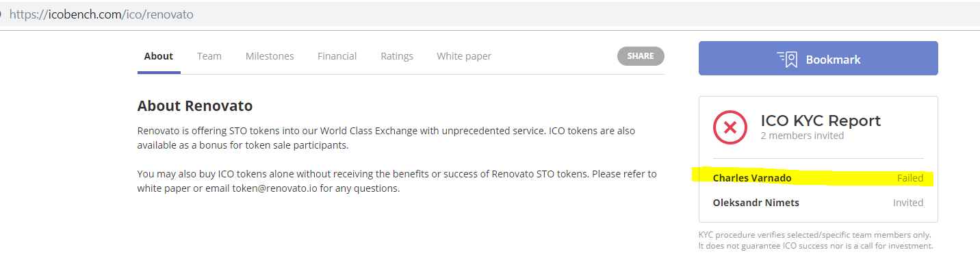Switch to the Team tab
980x263 pixels.
point(209,56)
